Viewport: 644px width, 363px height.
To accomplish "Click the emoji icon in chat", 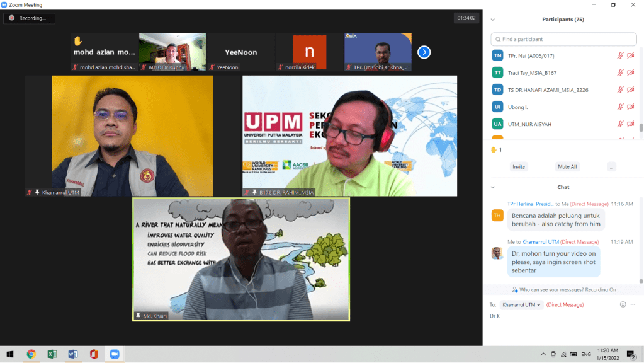I will 623,304.
